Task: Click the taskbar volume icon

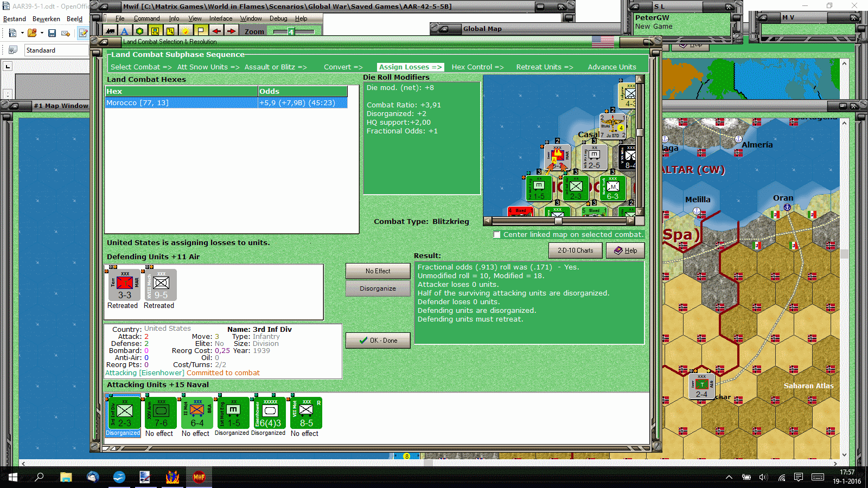Action: pos(763,477)
